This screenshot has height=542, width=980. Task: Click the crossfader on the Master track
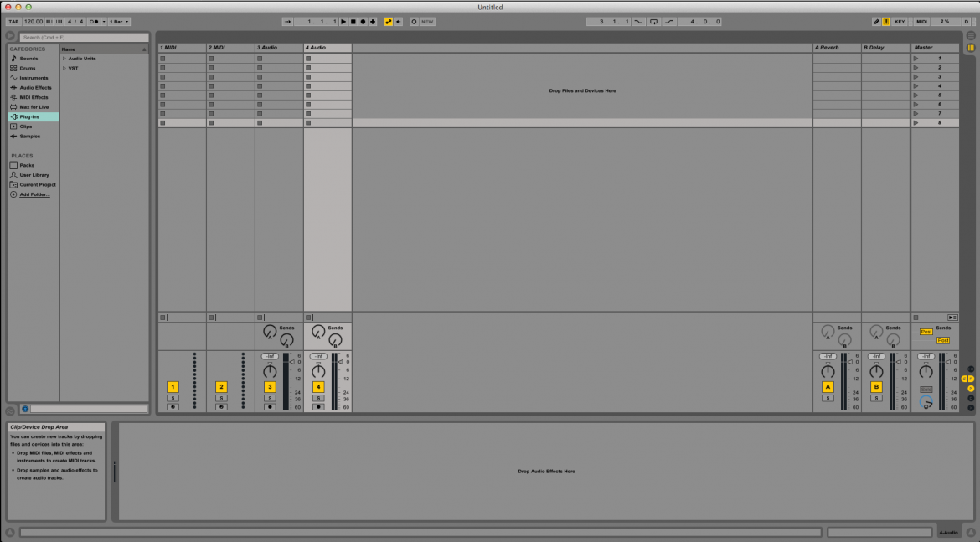[926, 402]
